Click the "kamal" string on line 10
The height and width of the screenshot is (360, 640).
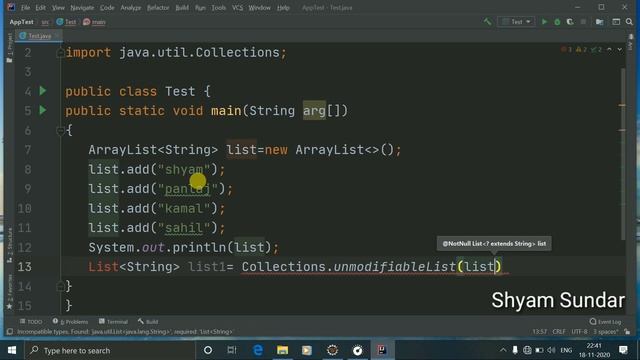(x=184, y=209)
